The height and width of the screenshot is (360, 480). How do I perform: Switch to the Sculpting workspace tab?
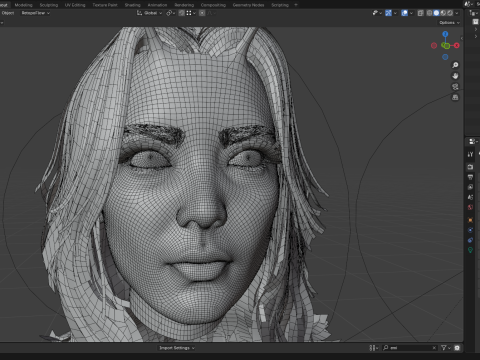(x=49, y=5)
